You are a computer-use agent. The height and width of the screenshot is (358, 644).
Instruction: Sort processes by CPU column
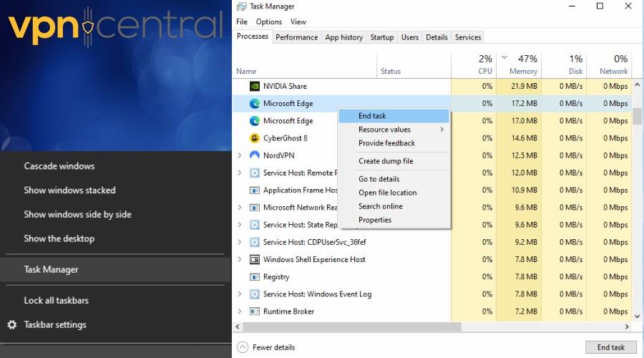click(474, 65)
